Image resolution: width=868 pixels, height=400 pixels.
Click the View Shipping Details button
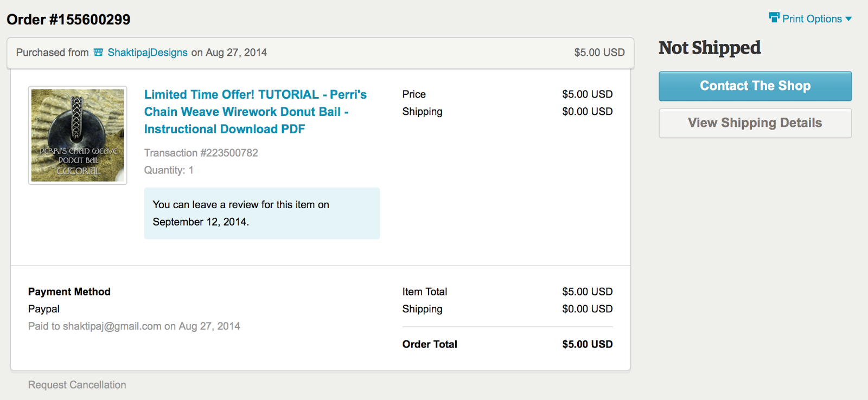(x=755, y=123)
